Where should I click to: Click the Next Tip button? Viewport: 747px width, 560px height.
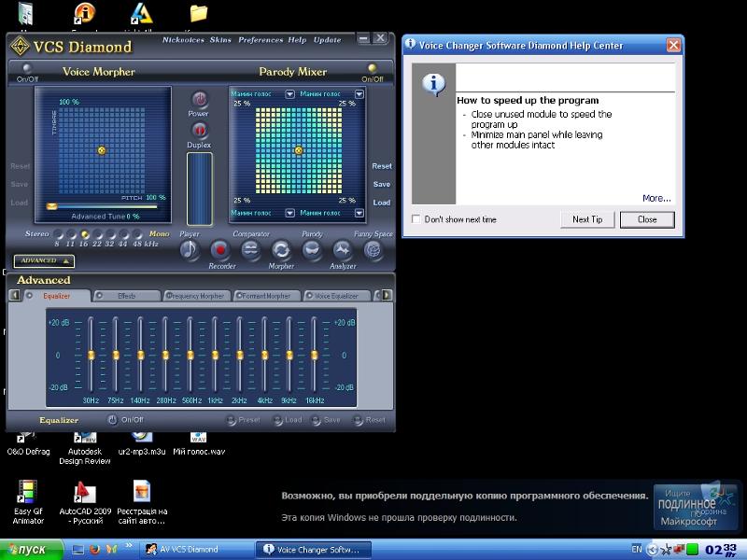pyautogui.click(x=587, y=219)
